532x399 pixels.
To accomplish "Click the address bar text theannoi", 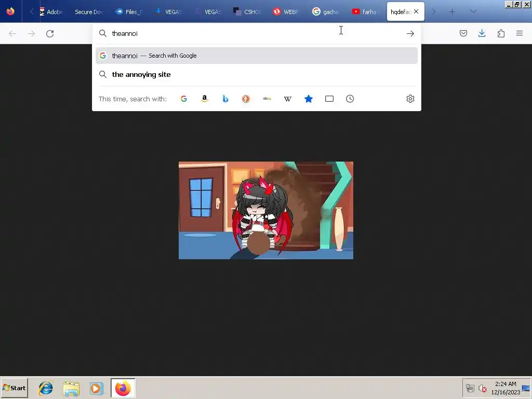I will point(125,33).
